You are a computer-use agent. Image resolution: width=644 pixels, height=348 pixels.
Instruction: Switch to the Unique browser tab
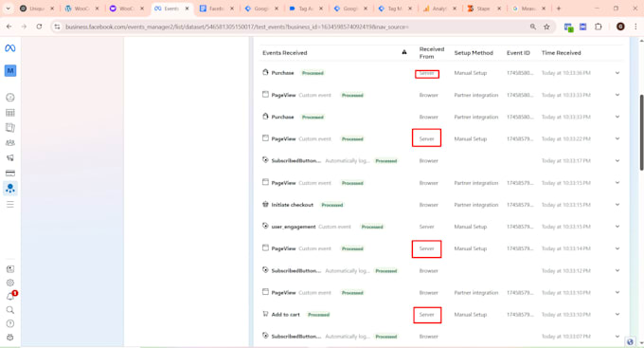[x=36, y=9]
